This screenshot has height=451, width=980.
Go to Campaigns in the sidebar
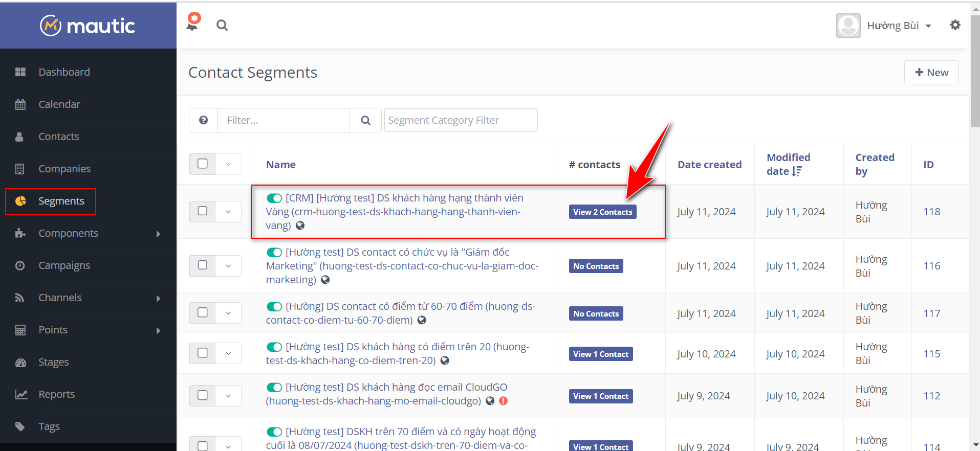(x=64, y=265)
